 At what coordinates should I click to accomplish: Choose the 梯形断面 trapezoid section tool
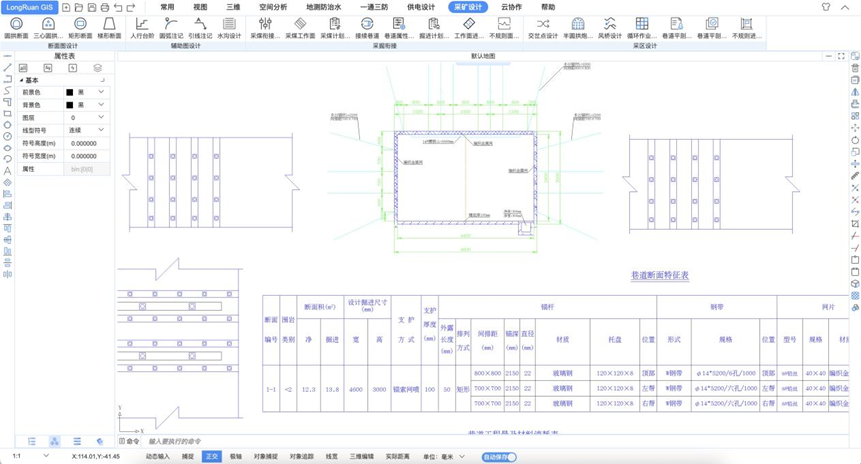pos(110,26)
